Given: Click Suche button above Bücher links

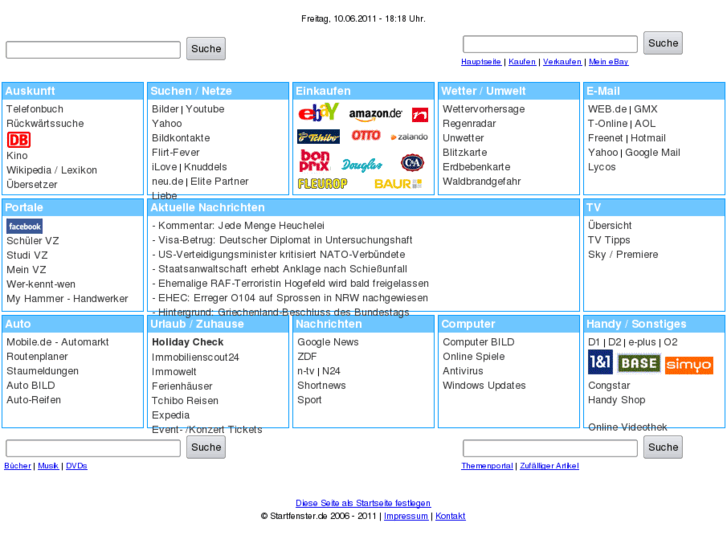Looking at the screenshot, I should [206, 447].
